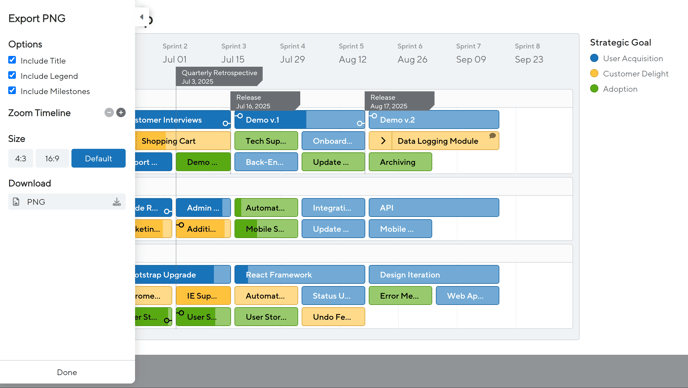
Task: Click the Release Aug 17, 2025 milestone
Action: click(x=399, y=101)
